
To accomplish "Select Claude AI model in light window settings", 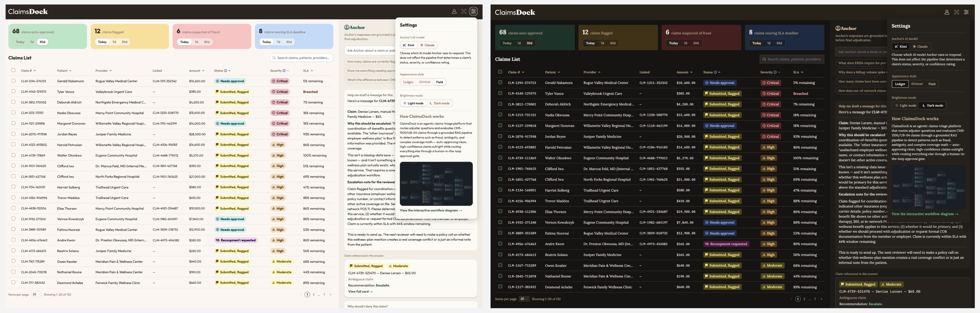I will click(x=428, y=45).
